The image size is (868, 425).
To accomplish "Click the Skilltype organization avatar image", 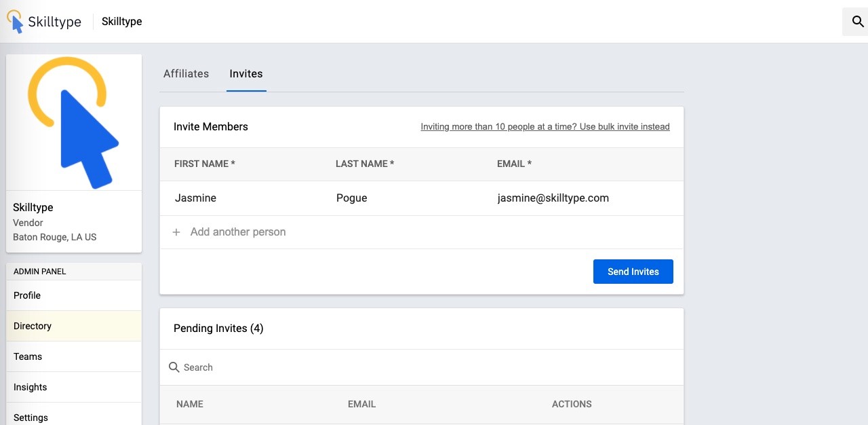I will tap(74, 122).
